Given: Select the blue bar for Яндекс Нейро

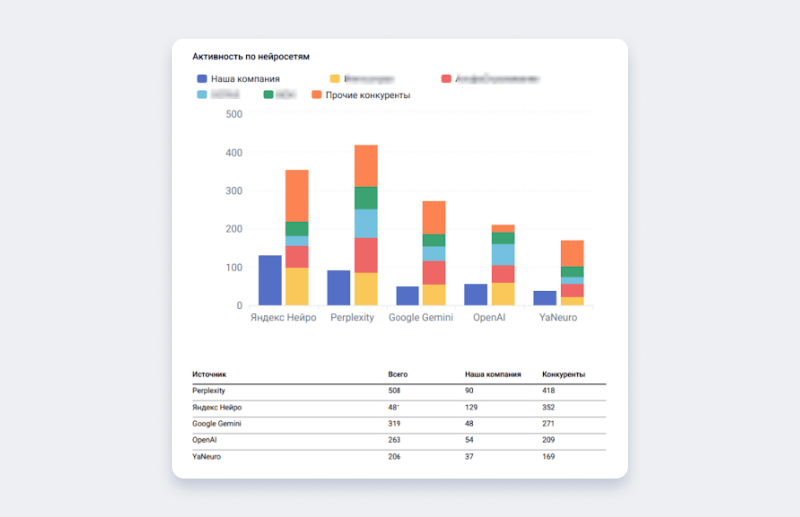Looking at the screenshot, I should (x=270, y=280).
